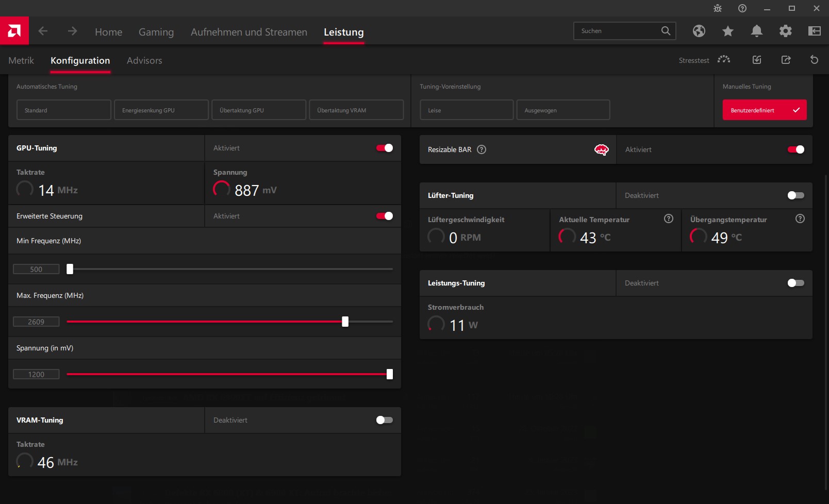Select the Standard tuning preset
The height and width of the screenshot is (504, 829).
coord(64,110)
